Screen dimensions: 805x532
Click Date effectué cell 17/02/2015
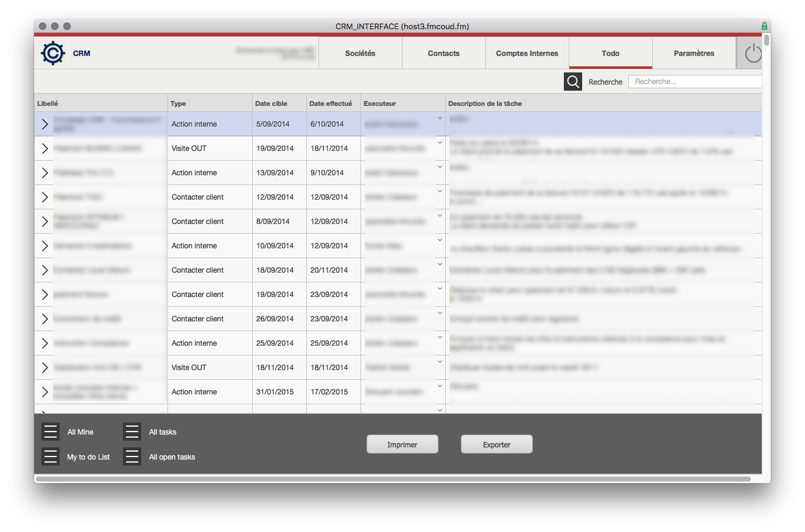[334, 392]
